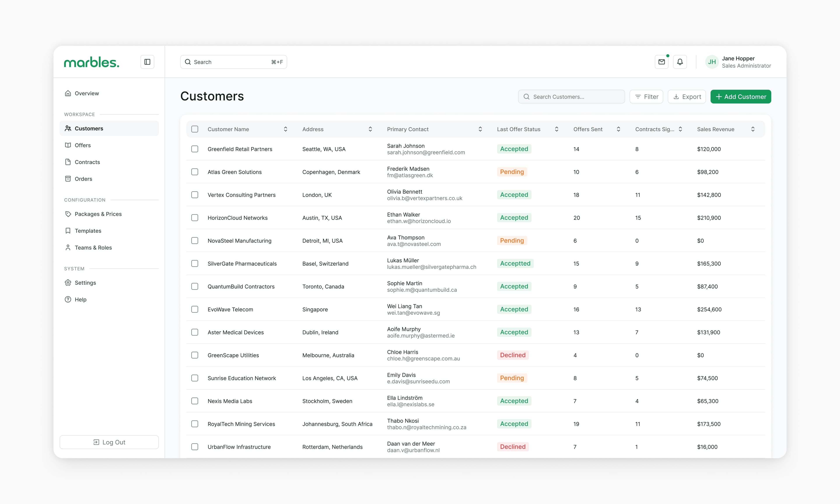The width and height of the screenshot is (840, 504).
Task: Sort by Contracts Signed column arrows
Action: click(680, 129)
